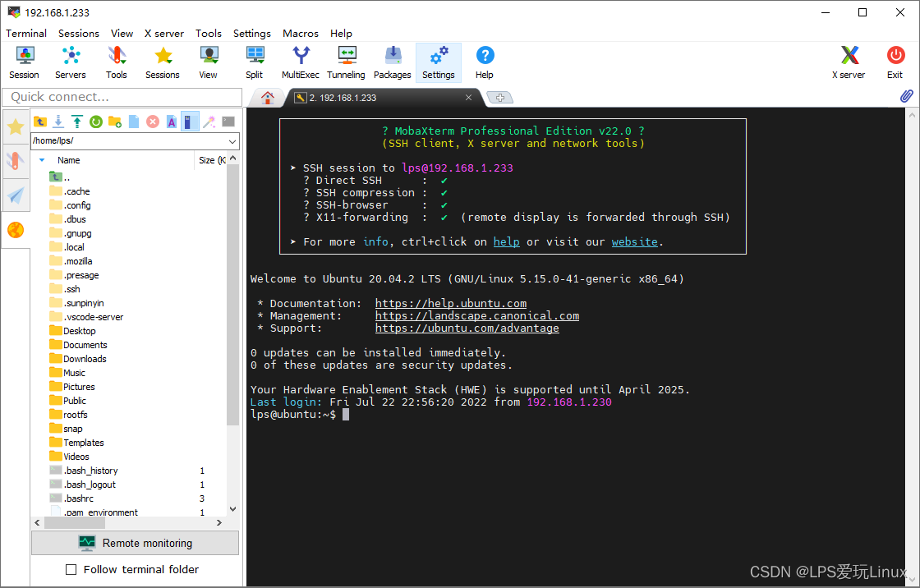Open https://help.ubuntu.com link

[x=451, y=303]
